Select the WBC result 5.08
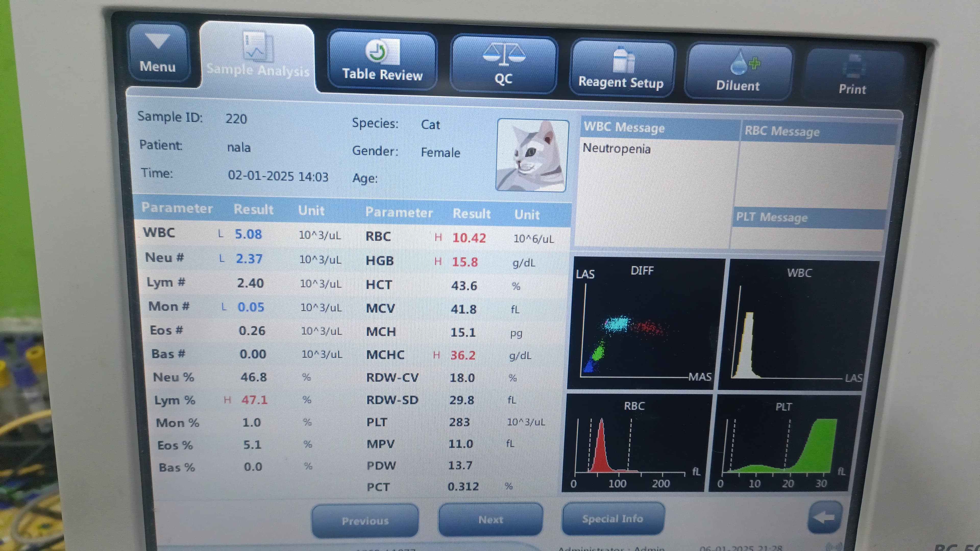The width and height of the screenshot is (980, 551). tap(248, 234)
